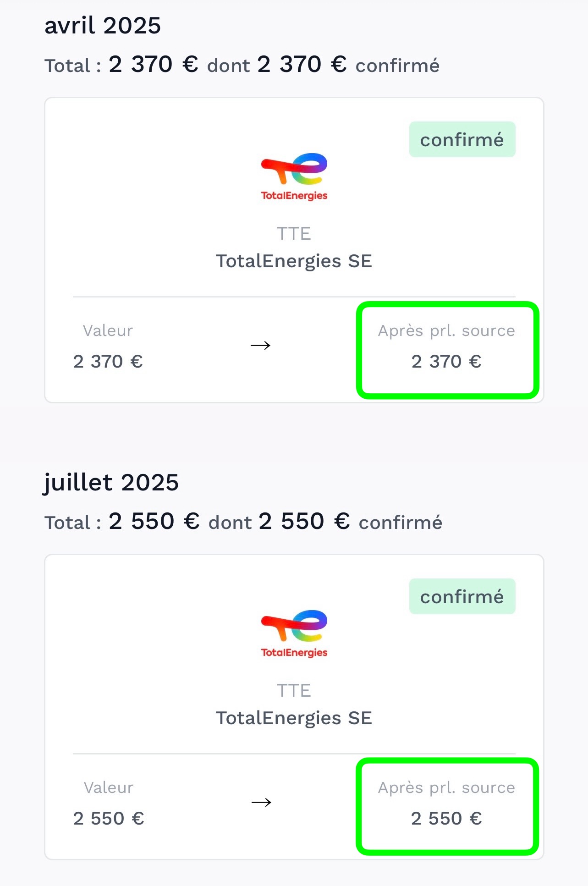Tap the confirmé badge on the avril card
This screenshot has width=588, height=886.
(462, 140)
